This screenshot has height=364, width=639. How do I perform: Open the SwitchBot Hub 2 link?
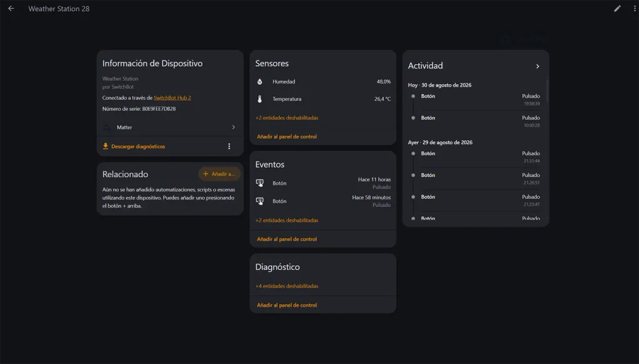tap(172, 98)
